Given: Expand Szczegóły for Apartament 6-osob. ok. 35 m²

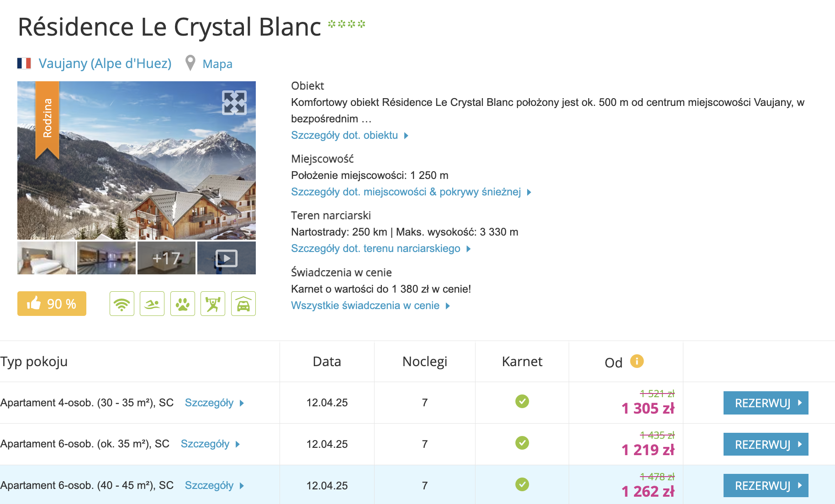Looking at the screenshot, I should coord(210,444).
